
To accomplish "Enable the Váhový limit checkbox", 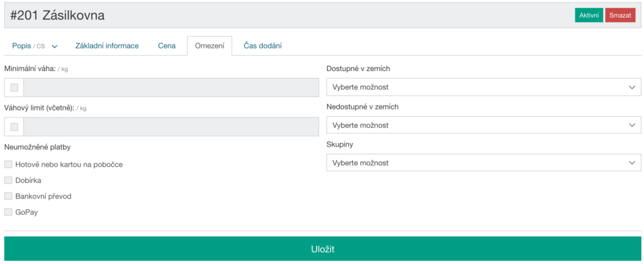I will [14, 127].
